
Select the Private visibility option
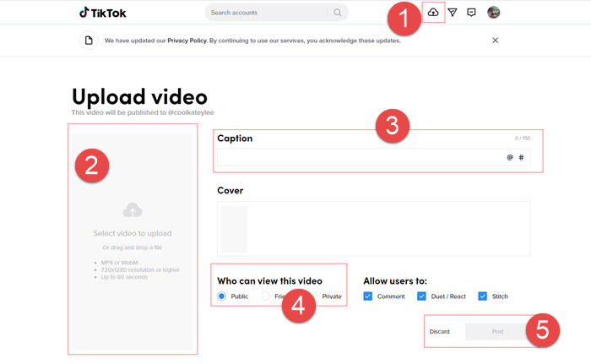click(331, 296)
